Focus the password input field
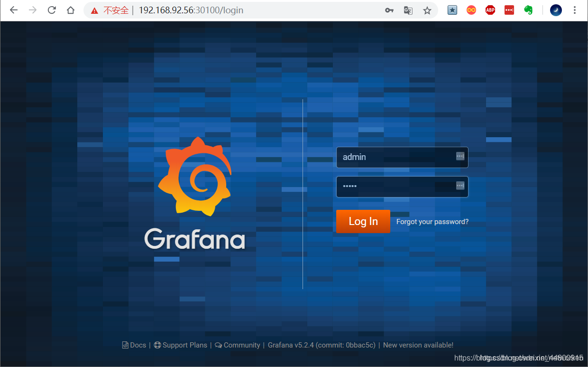The image size is (588, 367). [x=402, y=187]
